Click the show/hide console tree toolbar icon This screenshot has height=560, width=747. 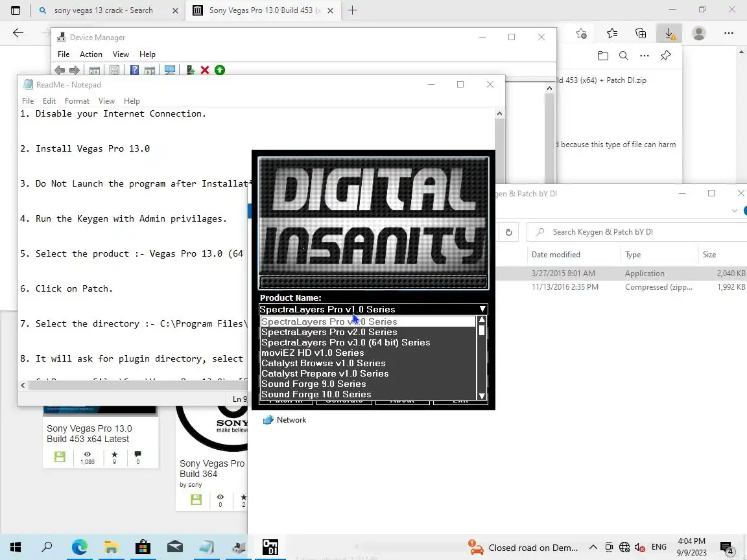tap(95, 71)
